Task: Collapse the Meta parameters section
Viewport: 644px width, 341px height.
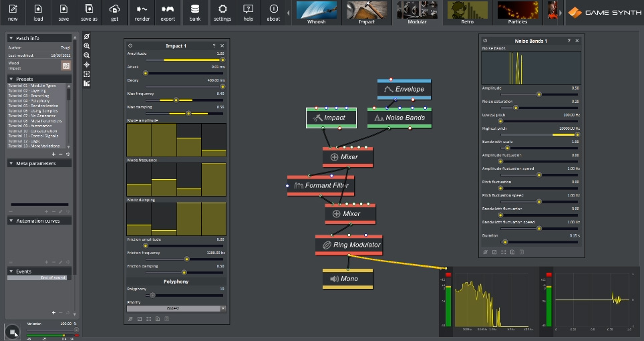Action: click(x=11, y=164)
